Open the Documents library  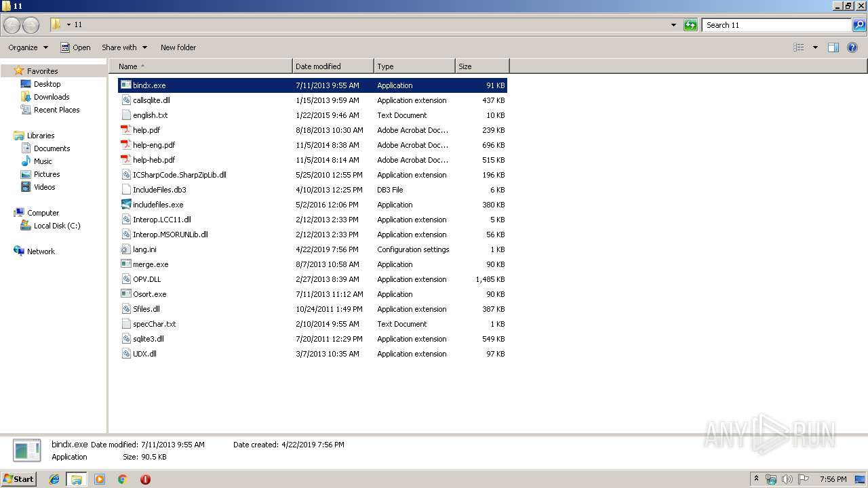(52, 148)
